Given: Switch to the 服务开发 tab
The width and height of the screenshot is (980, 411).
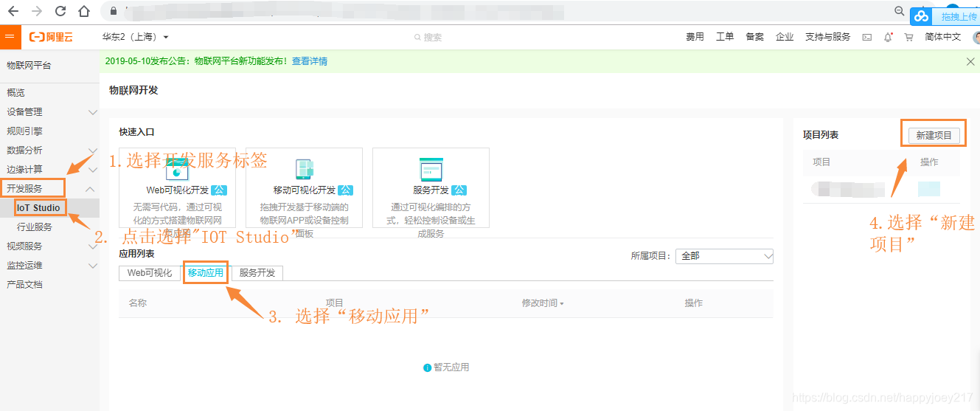Looking at the screenshot, I should [257, 273].
